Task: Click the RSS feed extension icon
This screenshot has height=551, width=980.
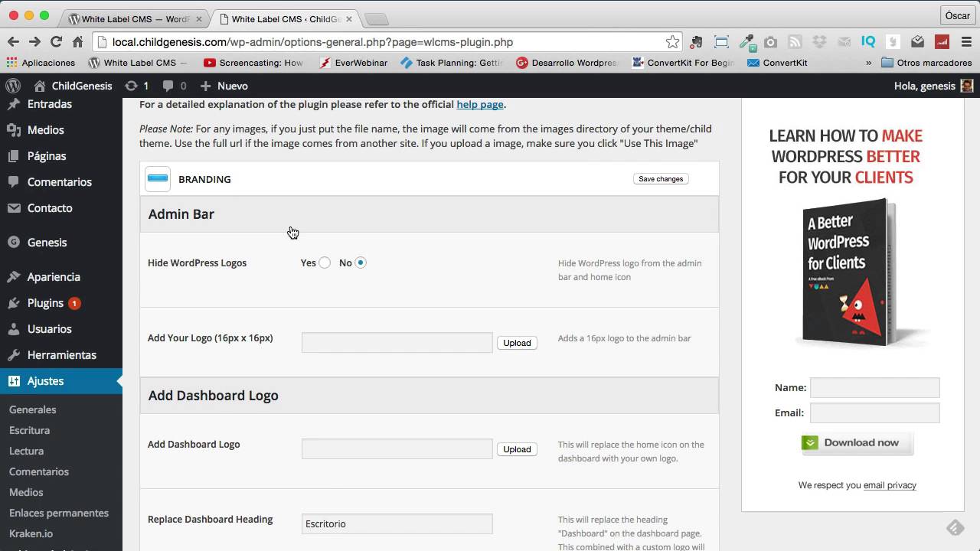Action: 795,42
